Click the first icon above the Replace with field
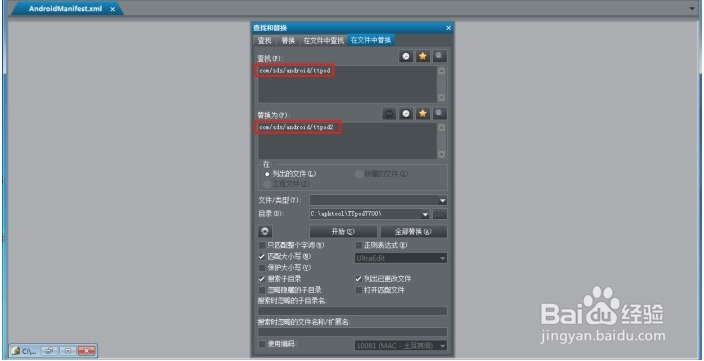The height and width of the screenshot is (361, 704). click(389, 114)
